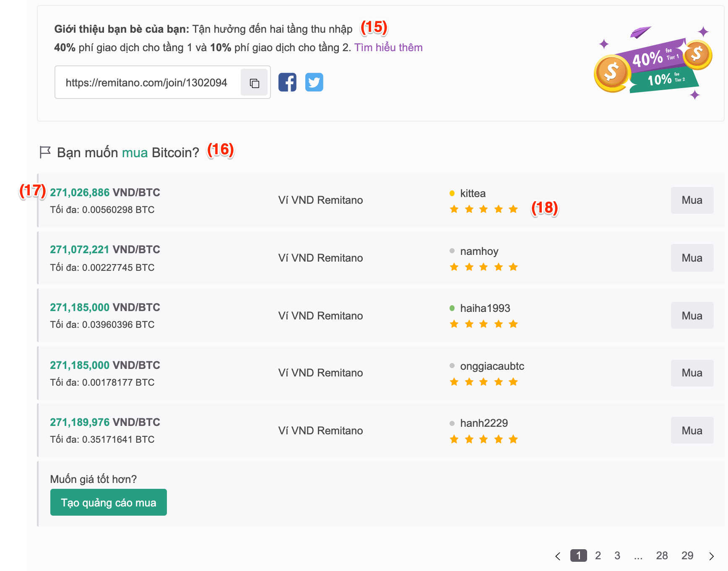
Task: Click Tạo quảng cáo mua button
Action: pos(109,502)
